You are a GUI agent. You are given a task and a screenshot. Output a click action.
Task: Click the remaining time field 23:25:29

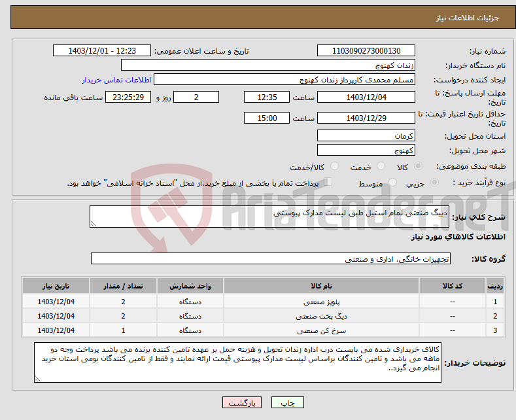pos(128,97)
